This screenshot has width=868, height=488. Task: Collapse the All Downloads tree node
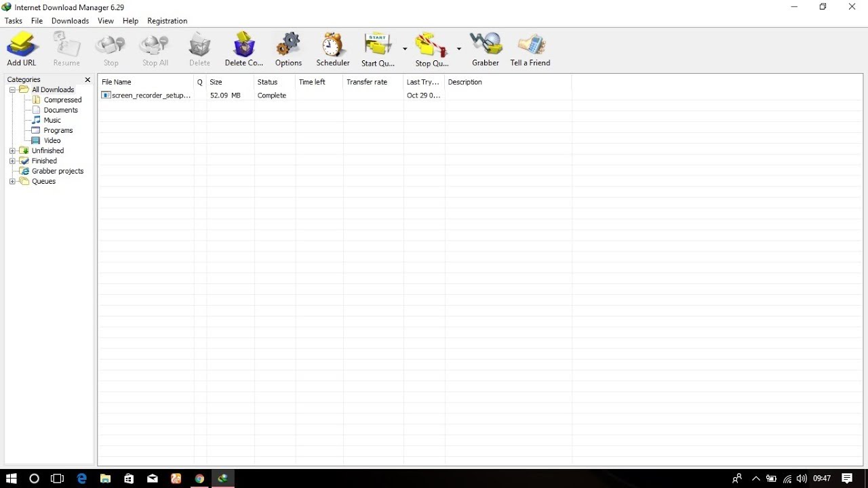pyautogui.click(x=12, y=90)
